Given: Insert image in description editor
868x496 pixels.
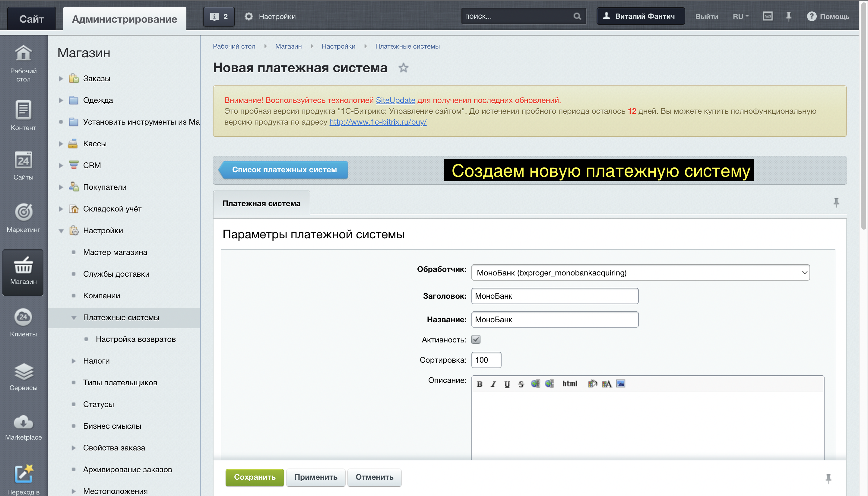Looking at the screenshot, I should point(621,383).
